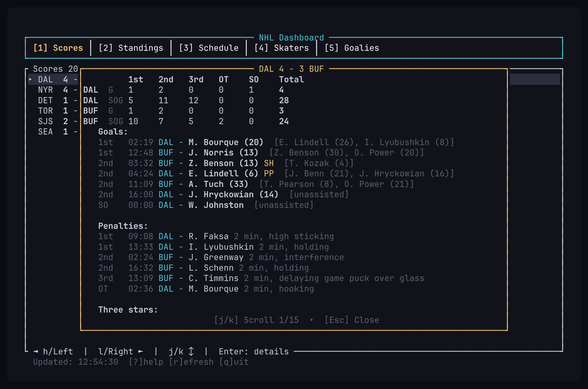Image resolution: width=588 pixels, height=389 pixels.
Task: Click the selection arrow marker beside DAL
Action: (x=30, y=80)
